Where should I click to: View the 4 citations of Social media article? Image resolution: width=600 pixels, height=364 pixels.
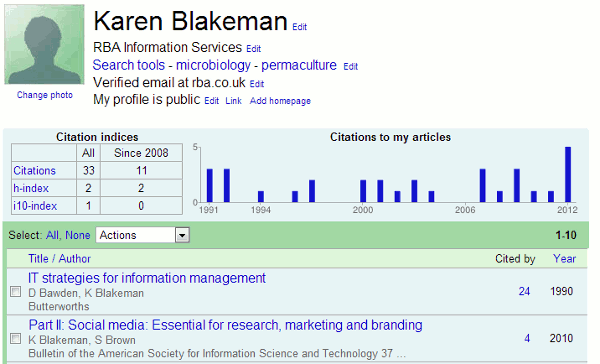pos(527,338)
